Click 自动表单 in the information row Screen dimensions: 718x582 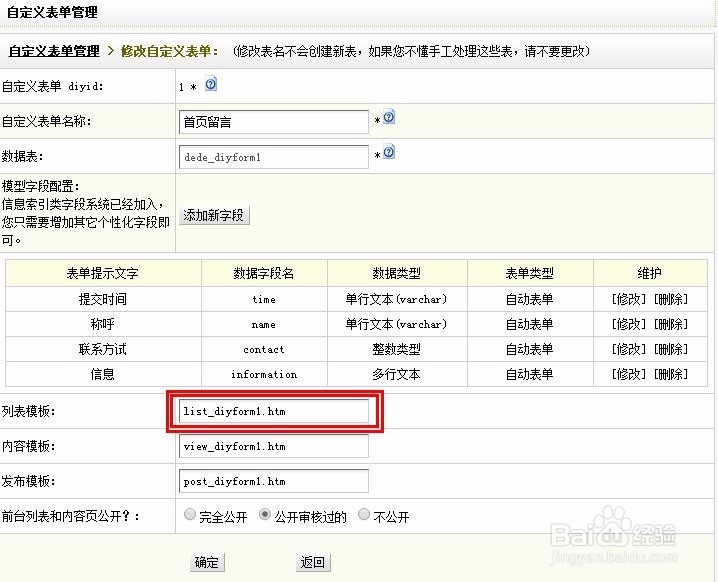tap(530, 375)
